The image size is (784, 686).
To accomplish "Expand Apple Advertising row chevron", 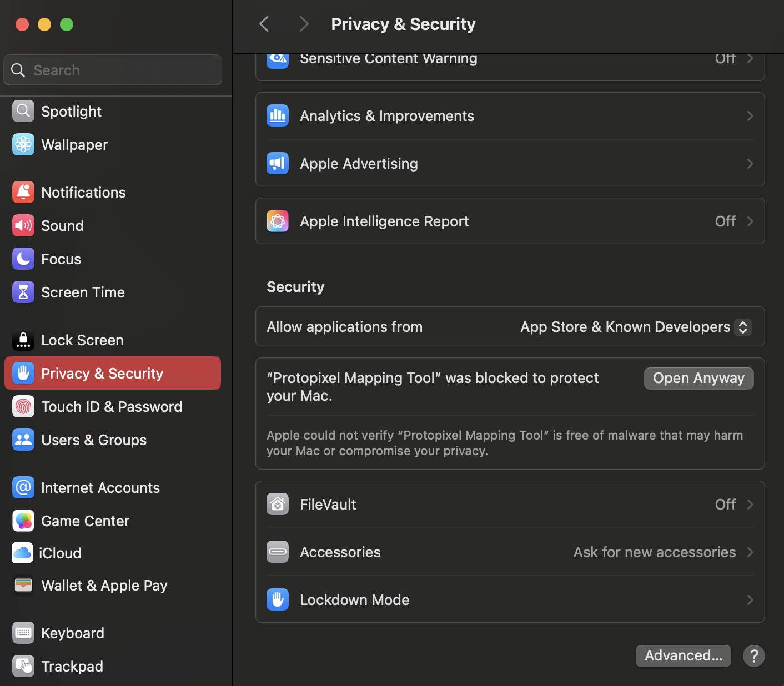I will tap(750, 164).
